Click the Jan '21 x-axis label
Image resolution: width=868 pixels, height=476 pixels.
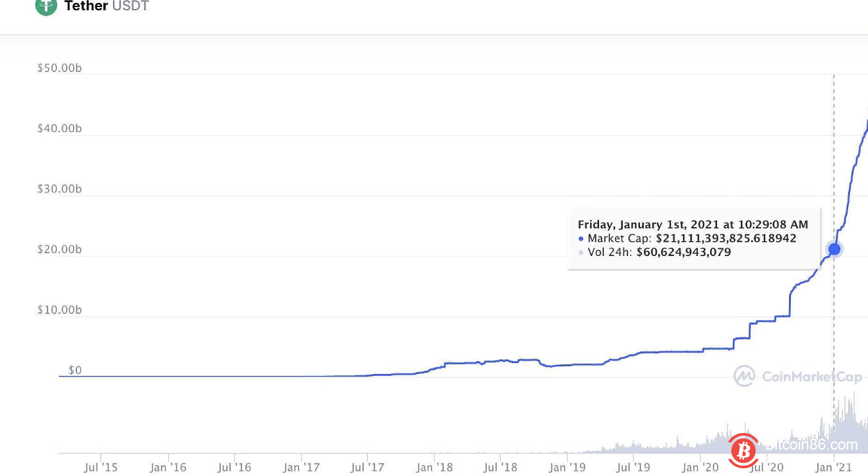(x=834, y=467)
